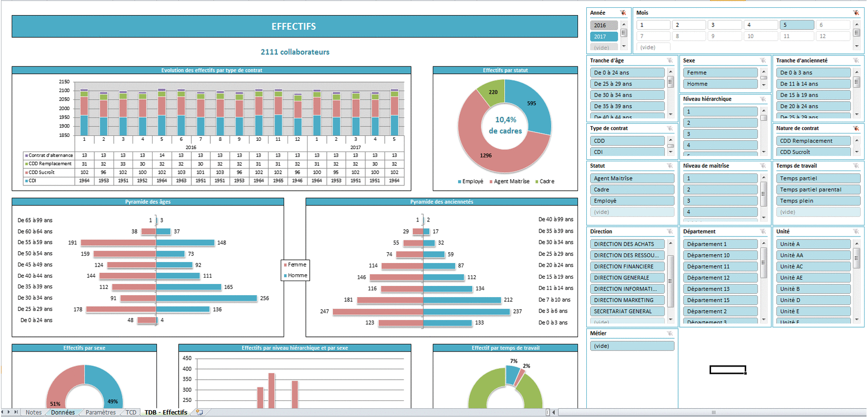This screenshot has width=868, height=417.
Task: Click the EFFECTIFS title banner
Action: (294, 26)
